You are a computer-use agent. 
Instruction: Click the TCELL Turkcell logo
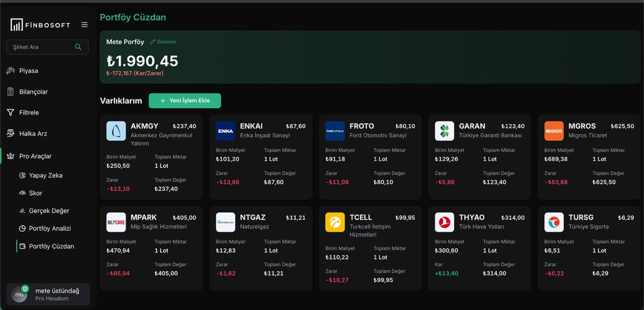coord(335,222)
